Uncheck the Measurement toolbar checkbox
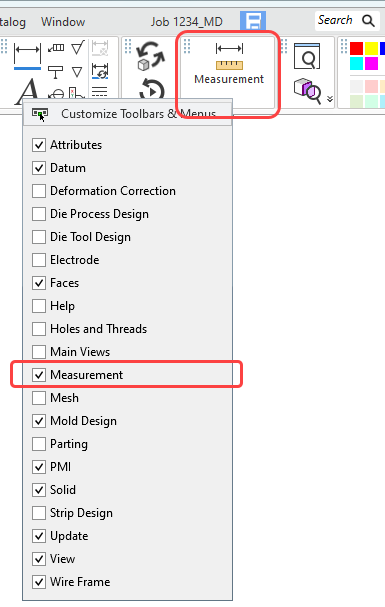The image size is (385, 607). (x=39, y=374)
